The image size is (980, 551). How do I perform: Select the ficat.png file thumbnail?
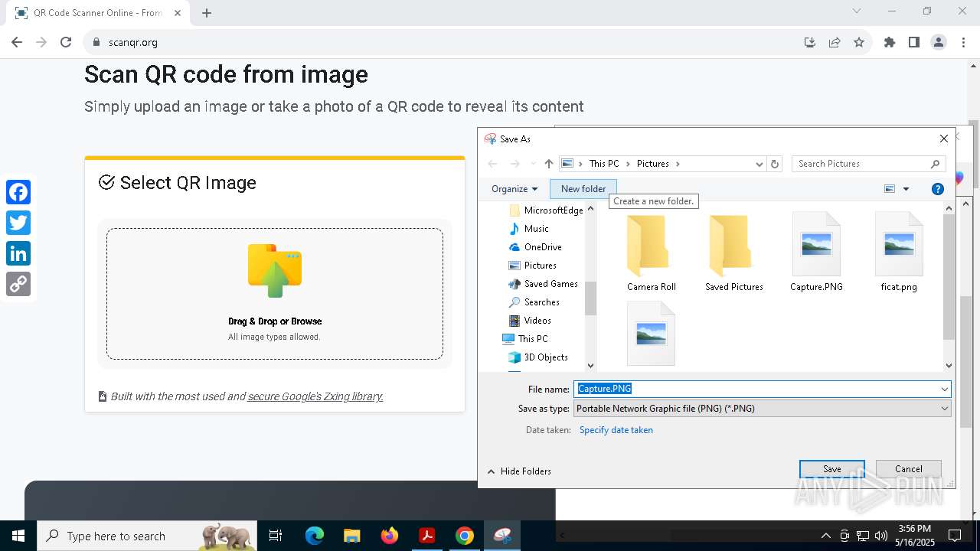pyautogui.click(x=899, y=253)
